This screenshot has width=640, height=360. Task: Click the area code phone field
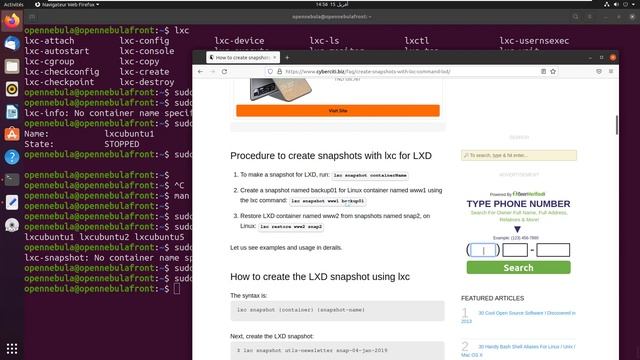(483, 250)
